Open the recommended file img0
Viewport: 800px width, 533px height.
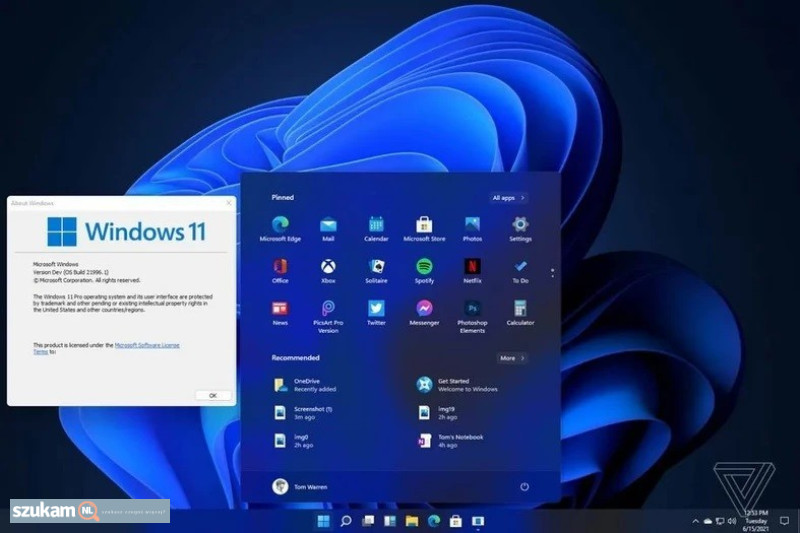click(293, 441)
